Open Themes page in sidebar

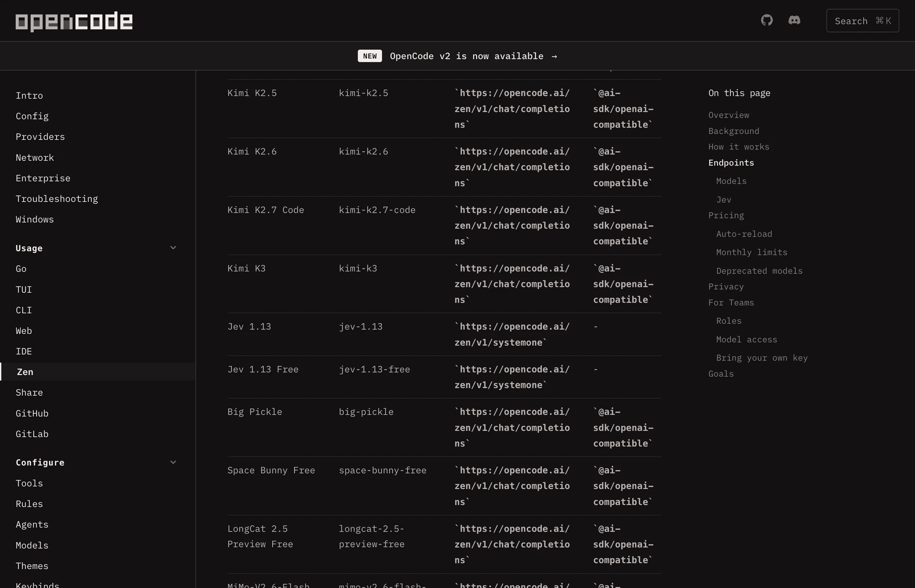tap(32, 566)
